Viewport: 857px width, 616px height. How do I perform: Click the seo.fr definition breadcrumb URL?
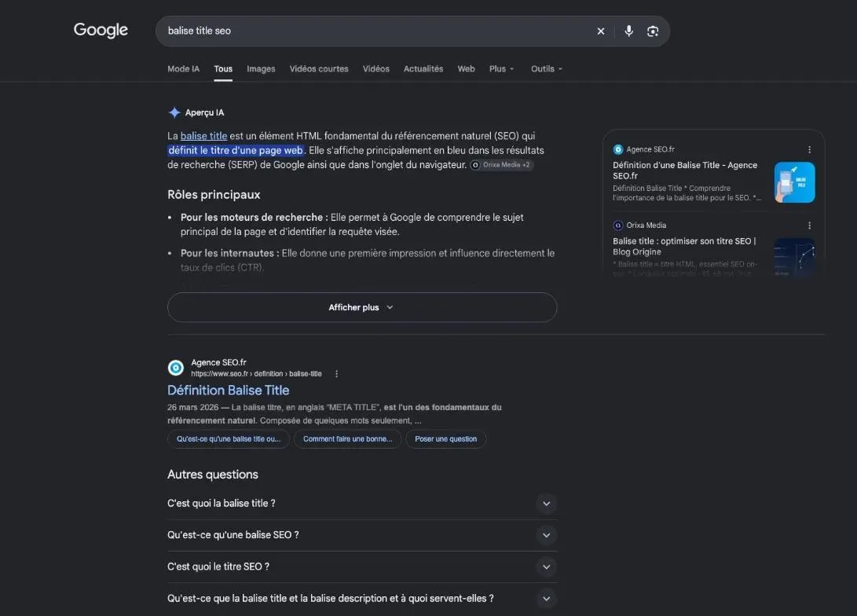(256, 374)
